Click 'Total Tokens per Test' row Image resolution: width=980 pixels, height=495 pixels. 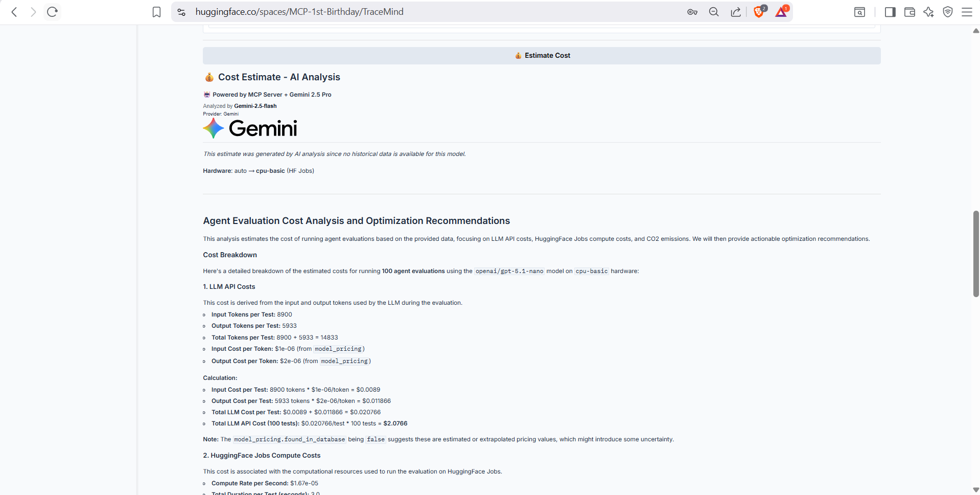[275, 337]
